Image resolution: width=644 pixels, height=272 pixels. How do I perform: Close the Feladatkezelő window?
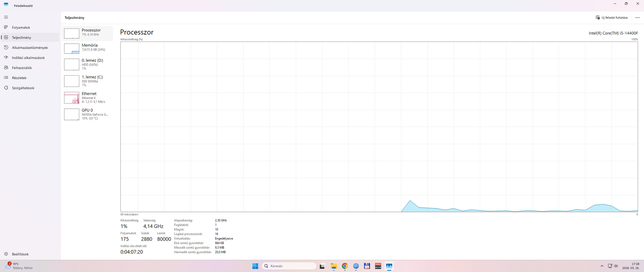(x=638, y=4)
